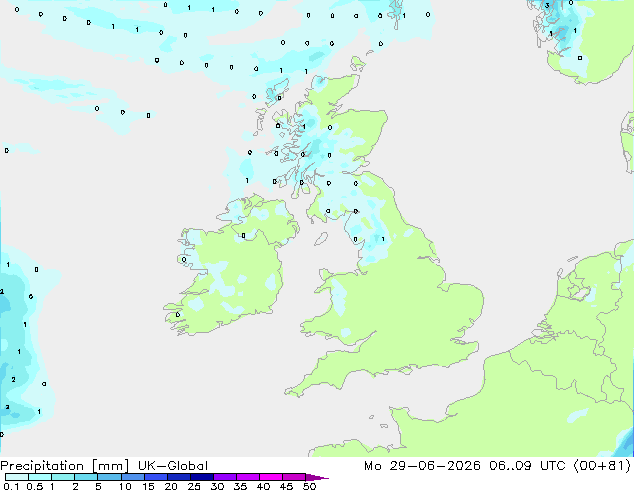Viewport: 634px width, 490px height.
Task: Click the '3' precipitation value on map
Action: tap(547, 6)
